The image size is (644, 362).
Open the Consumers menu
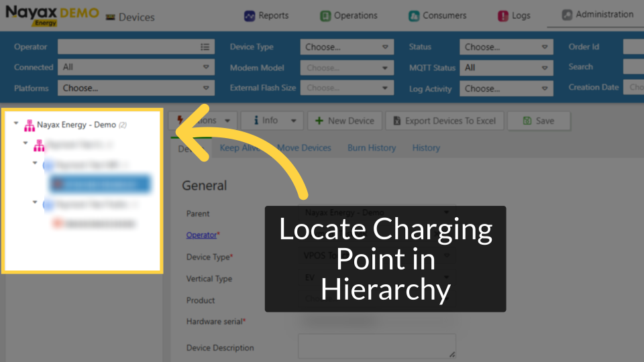(437, 15)
